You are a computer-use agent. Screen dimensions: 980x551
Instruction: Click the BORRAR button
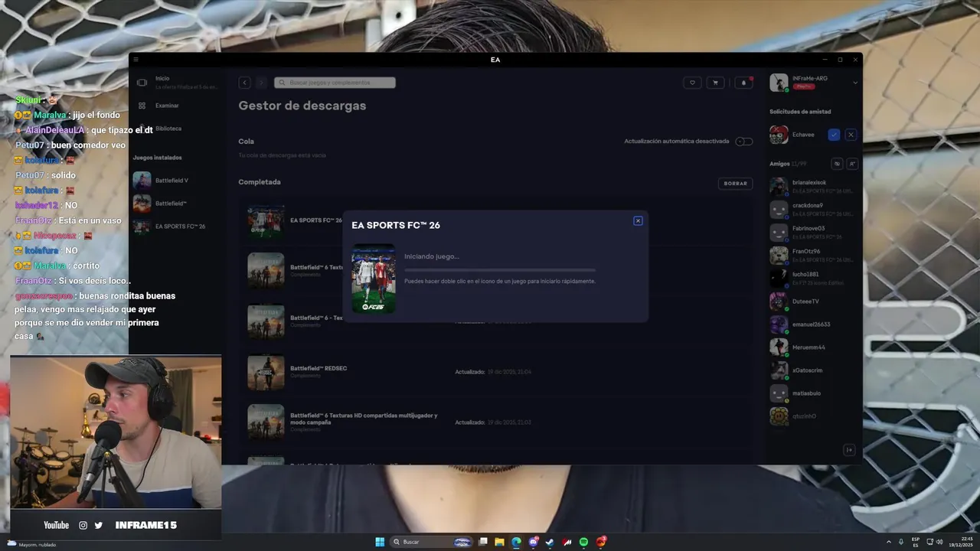[x=735, y=184]
